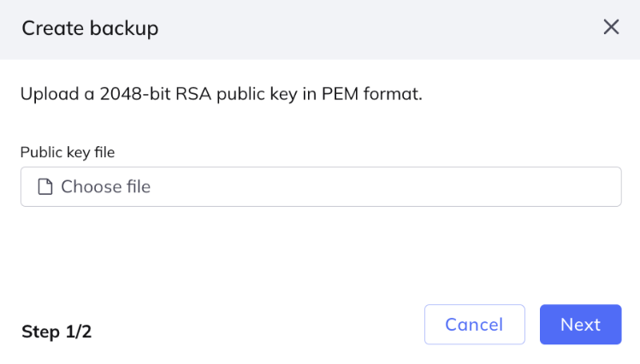Open the file picker via the Public key file field

coord(321,186)
